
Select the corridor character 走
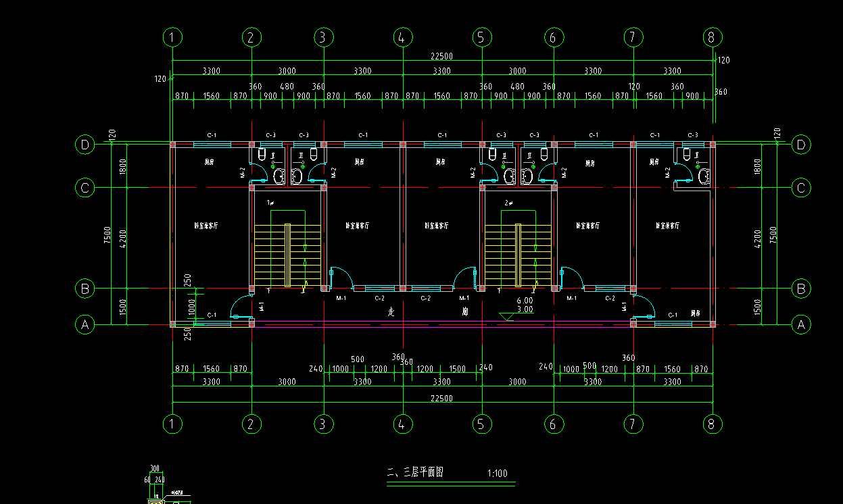point(391,312)
